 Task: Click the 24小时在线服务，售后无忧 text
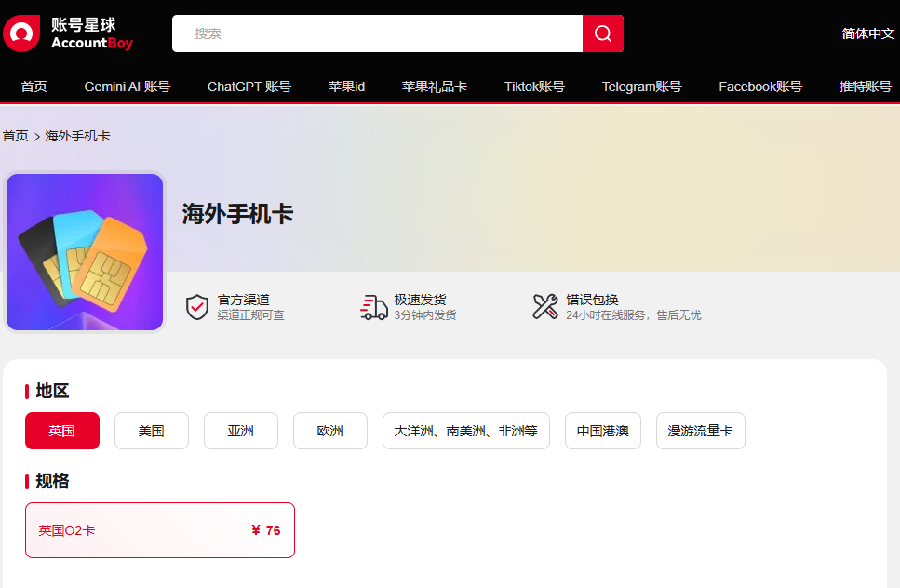click(x=633, y=315)
